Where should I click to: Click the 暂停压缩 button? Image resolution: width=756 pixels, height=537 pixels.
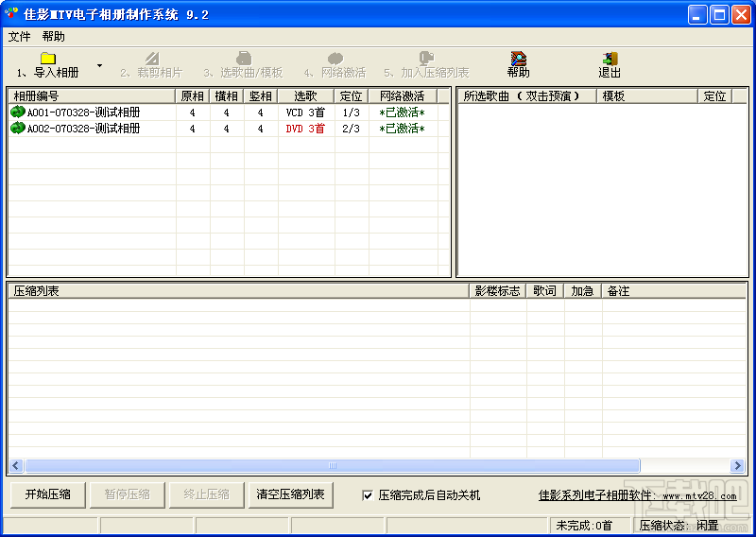click(x=128, y=494)
